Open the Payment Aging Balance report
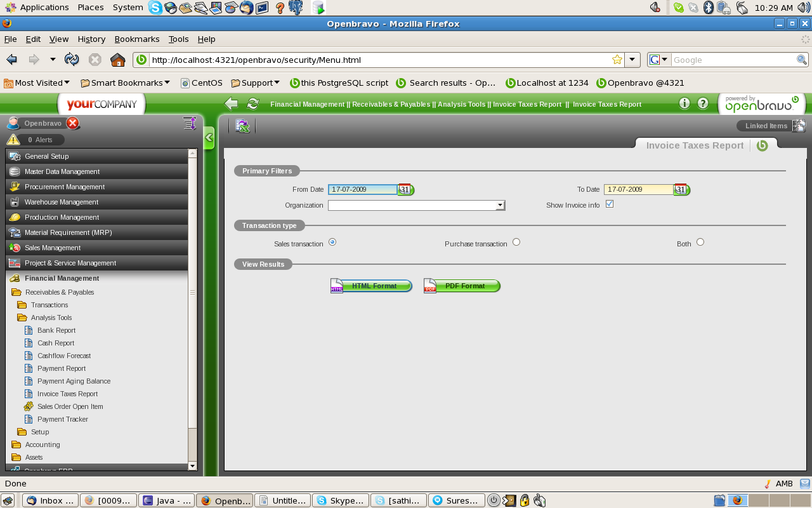The height and width of the screenshot is (508, 812). 74,381
